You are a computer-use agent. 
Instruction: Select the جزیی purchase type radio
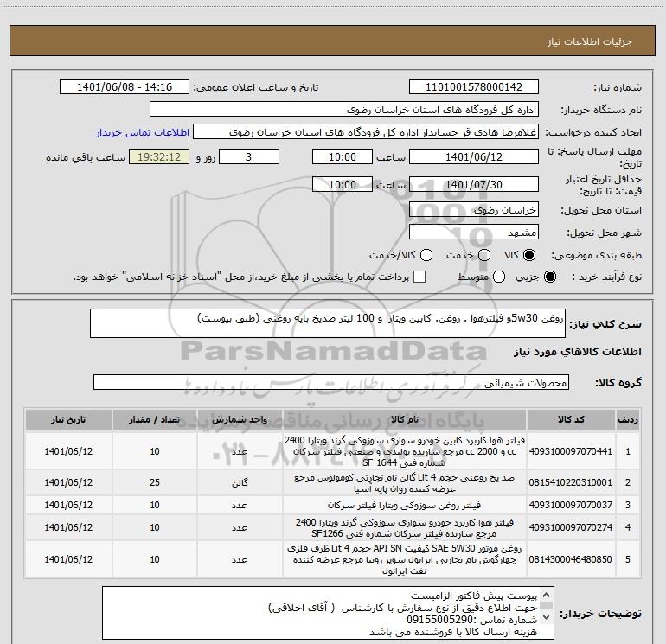pos(549,277)
